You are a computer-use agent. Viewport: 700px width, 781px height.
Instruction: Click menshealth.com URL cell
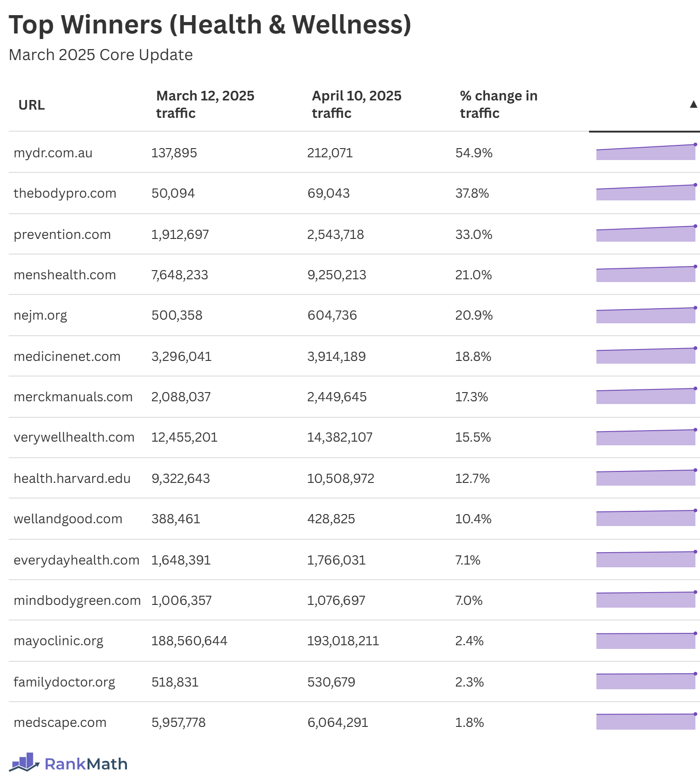click(x=65, y=275)
